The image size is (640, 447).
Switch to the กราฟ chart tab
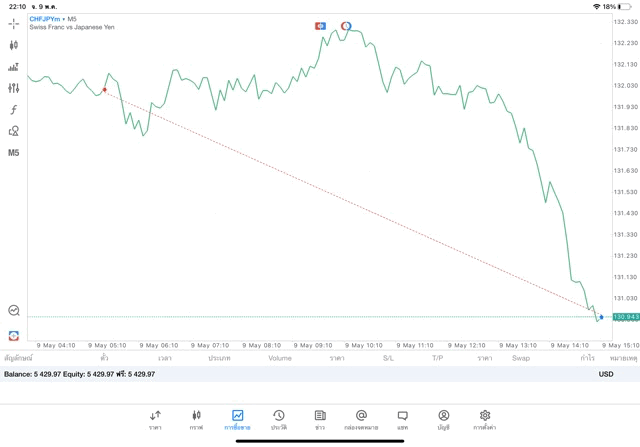(x=196, y=419)
